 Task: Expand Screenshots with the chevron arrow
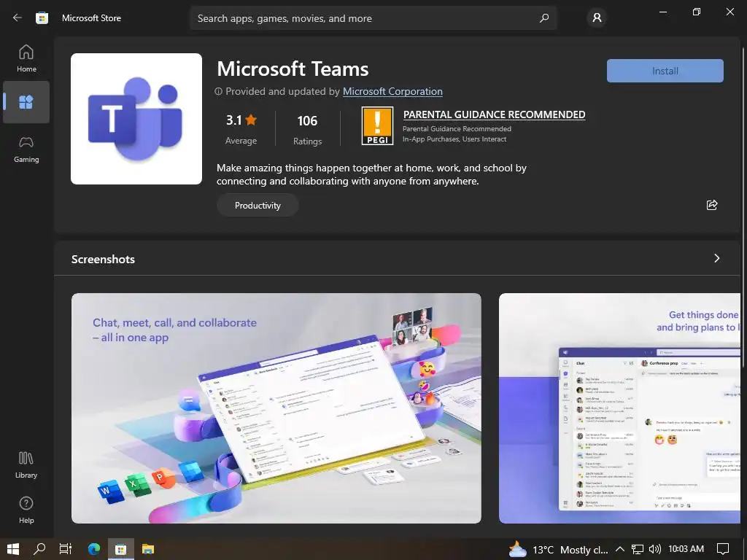pos(716,258)
